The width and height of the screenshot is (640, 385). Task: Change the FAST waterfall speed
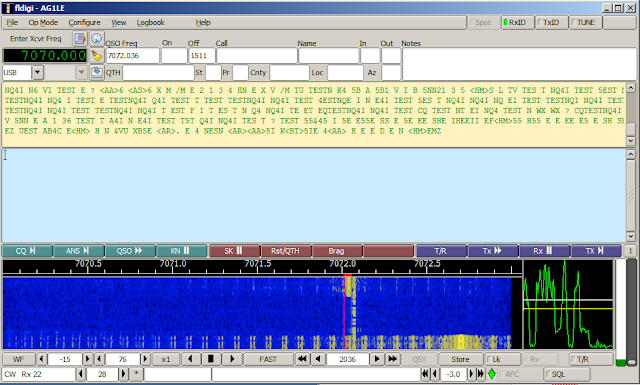point(268,359)
